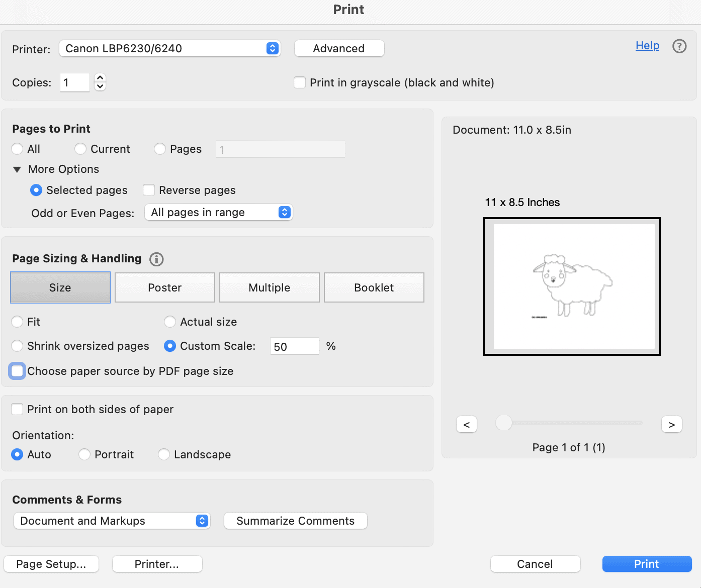Click the Page Sizing info icon

pyautogui.click(x=156, y=259)
